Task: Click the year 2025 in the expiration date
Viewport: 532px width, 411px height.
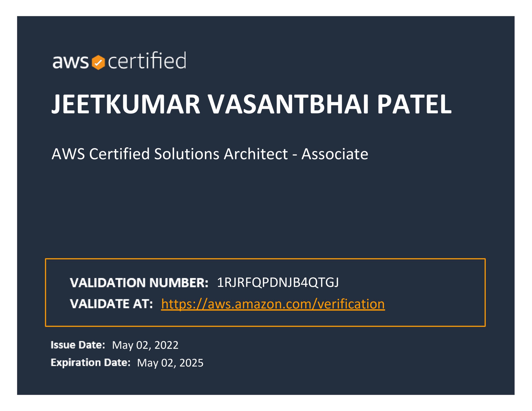Action: point(191,363)
